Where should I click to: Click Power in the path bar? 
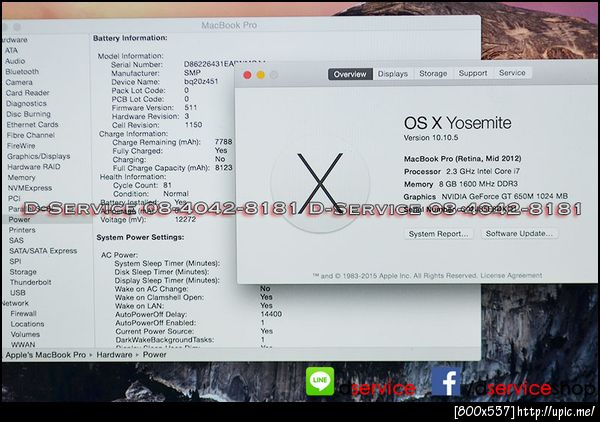tap(155, 355)
